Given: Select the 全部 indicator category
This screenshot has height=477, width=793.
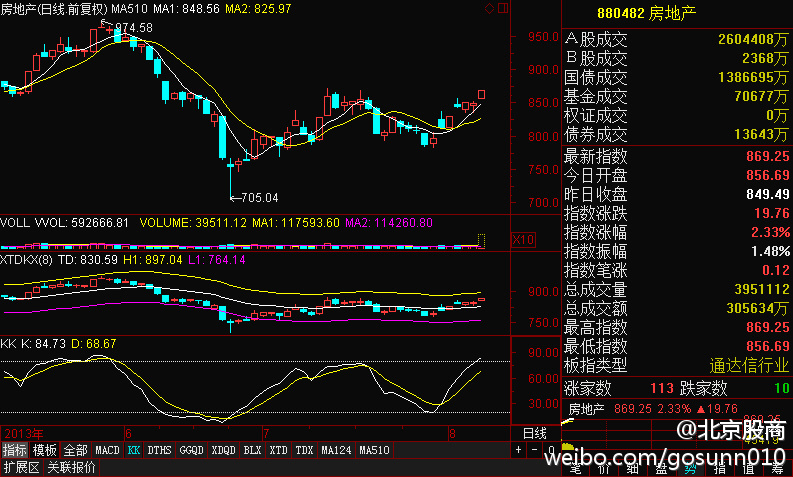Looking at the screenshot, I should pos(76,451).
